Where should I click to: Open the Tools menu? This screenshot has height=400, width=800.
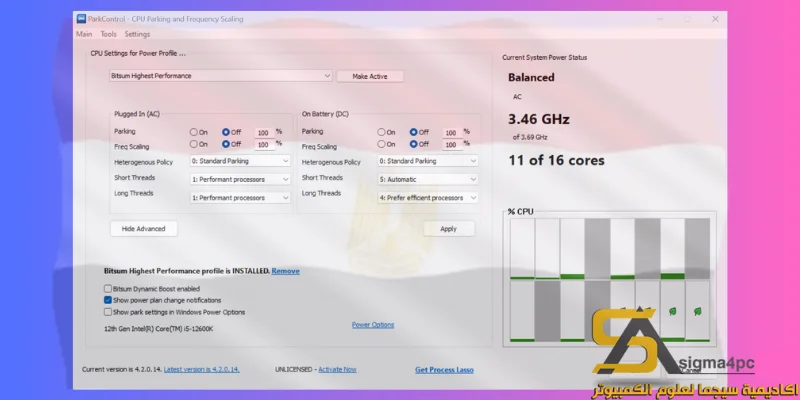click(109, 34)
